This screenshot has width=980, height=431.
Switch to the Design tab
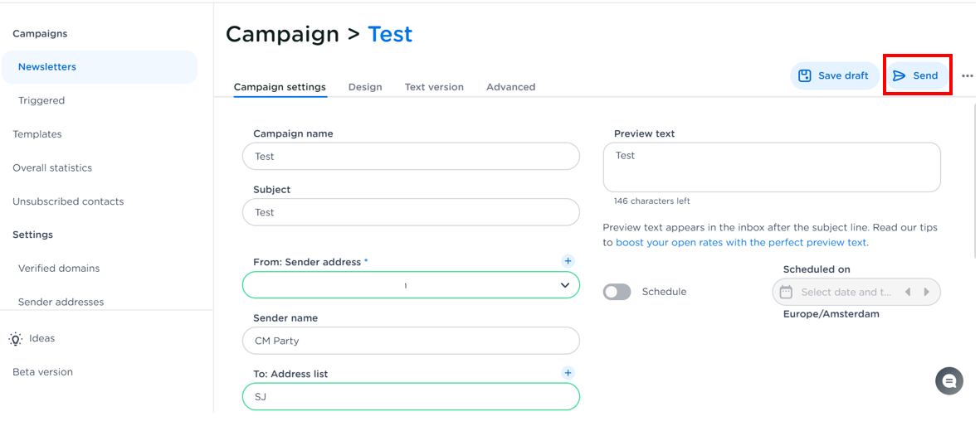click(365, 87)
